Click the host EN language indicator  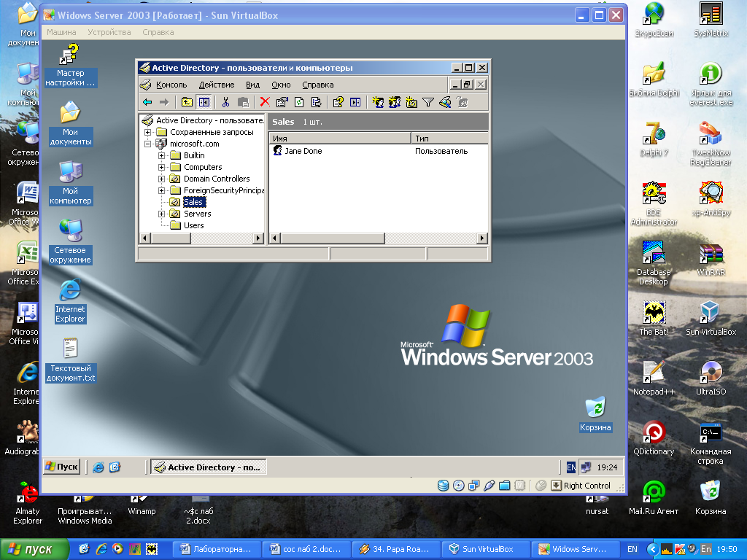[632, 549]
